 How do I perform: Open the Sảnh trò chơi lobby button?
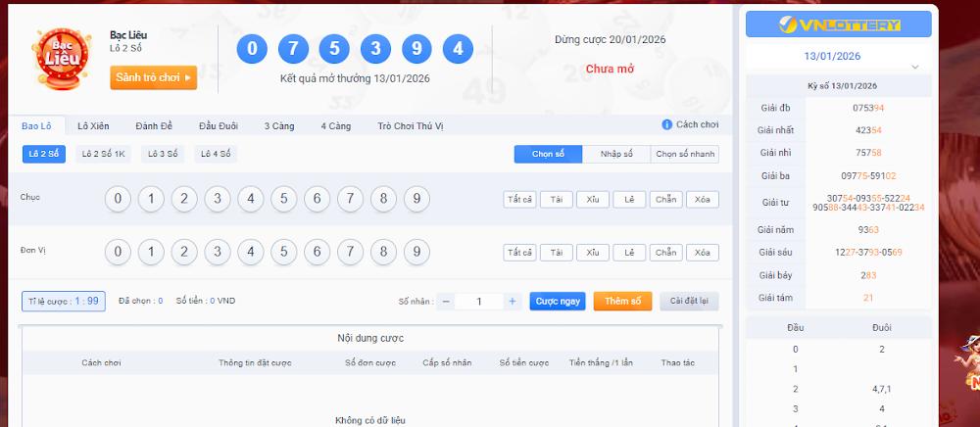click(x=153, y=78)
